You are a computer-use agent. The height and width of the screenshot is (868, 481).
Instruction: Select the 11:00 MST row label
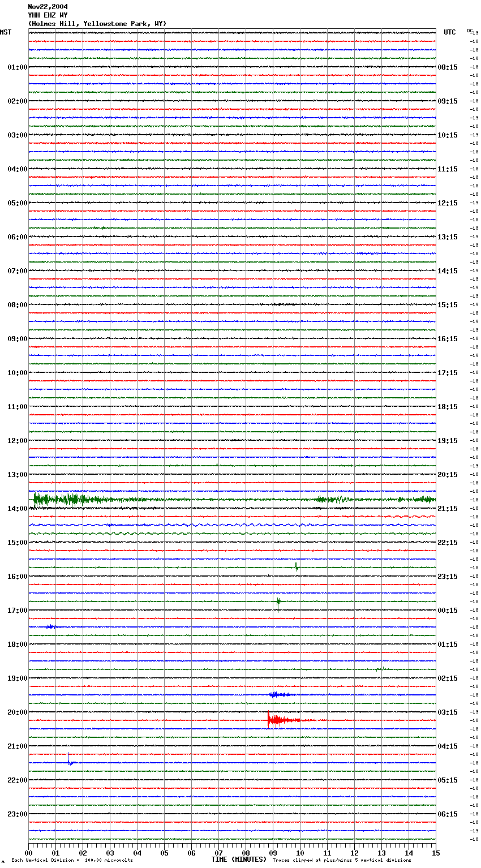pos(17,407)
